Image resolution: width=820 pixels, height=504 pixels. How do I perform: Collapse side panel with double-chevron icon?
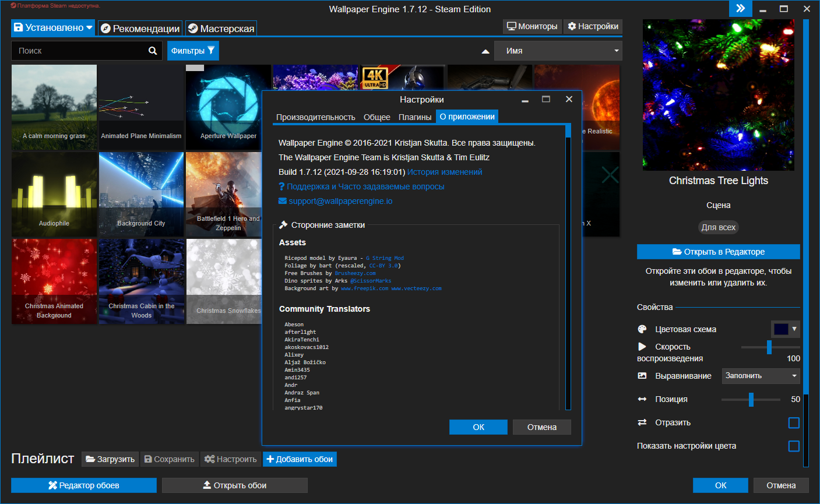pos(740,8)
